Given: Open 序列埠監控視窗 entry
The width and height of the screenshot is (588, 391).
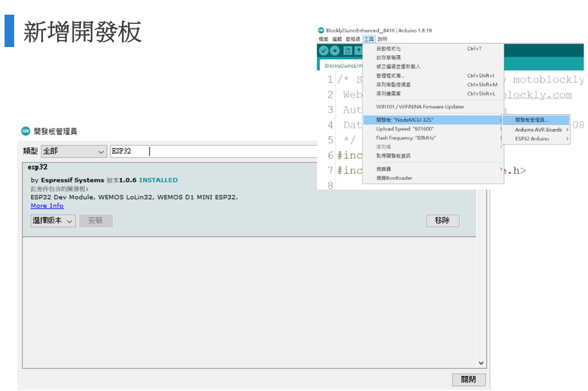Looking at the screenshot, I should coord(433,84).
